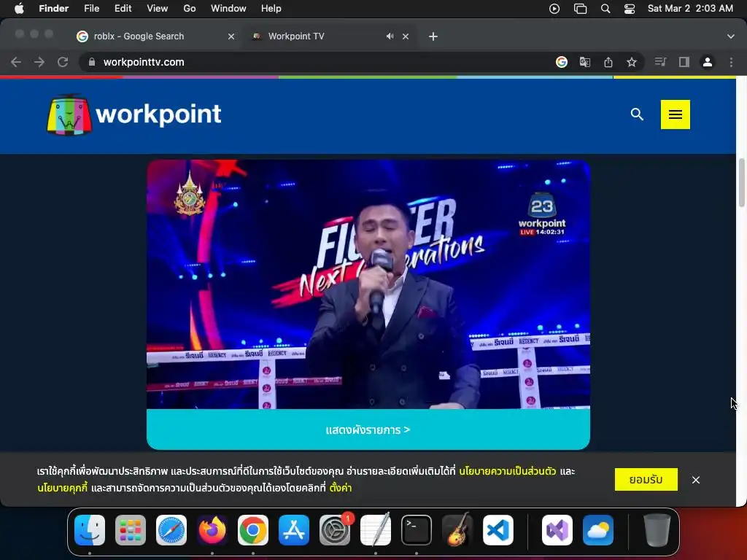Image resolution: width=747 pixels, height=560 pixels.
Task: Open the Finder menu
Action: (x=54, y=9)
